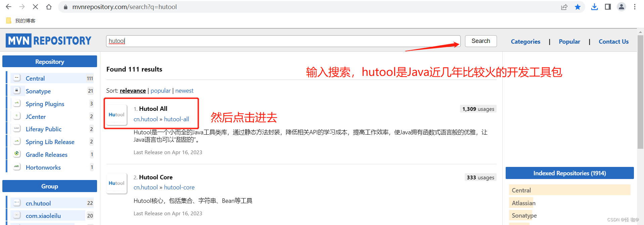This screenshot has height=225, width=644.
Task: Filter by Gradle Releases repository
Action: (x=47, y=154)
